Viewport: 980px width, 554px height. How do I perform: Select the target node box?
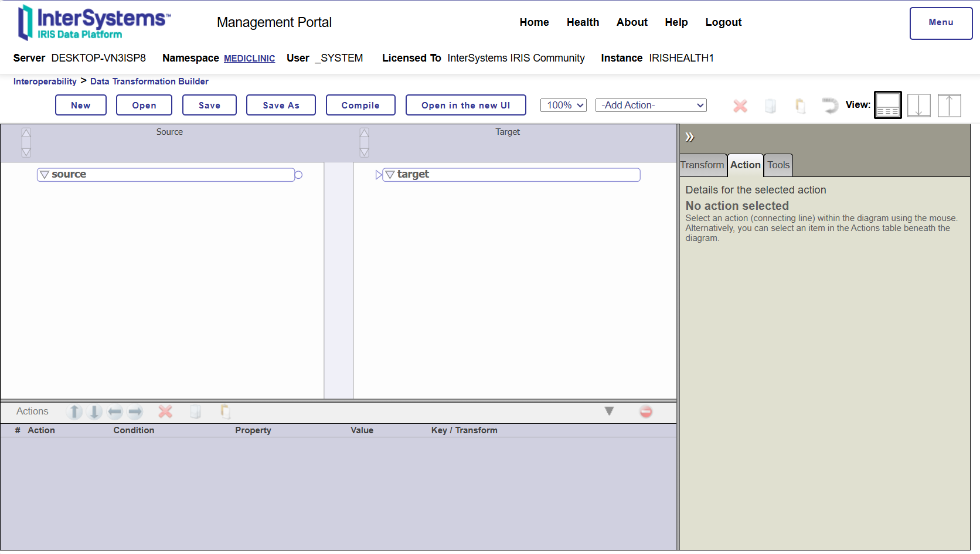click(x=511, y=175)
